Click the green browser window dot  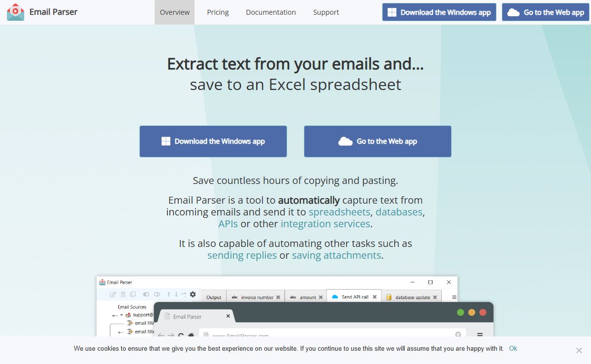pyautogui.click(x=460, y=312)
